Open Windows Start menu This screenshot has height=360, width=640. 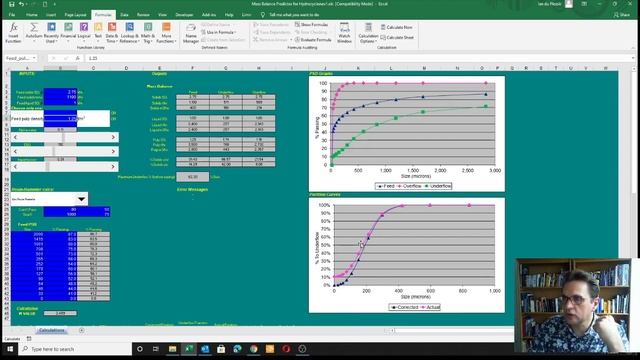coord(10,349)
